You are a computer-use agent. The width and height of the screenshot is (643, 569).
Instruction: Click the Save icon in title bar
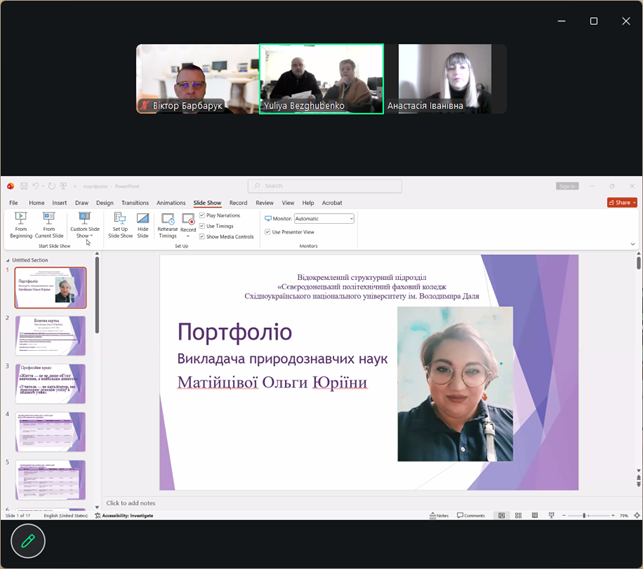click(24, 186)
